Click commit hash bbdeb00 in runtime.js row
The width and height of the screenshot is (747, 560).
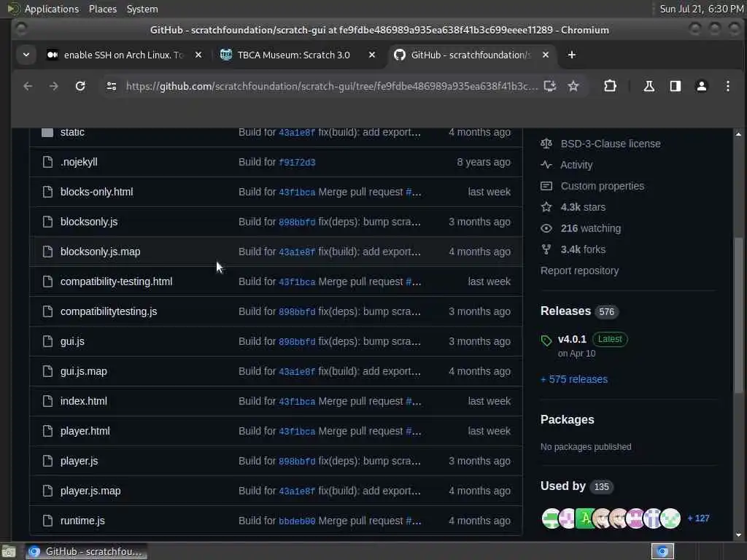click(297, 521)
